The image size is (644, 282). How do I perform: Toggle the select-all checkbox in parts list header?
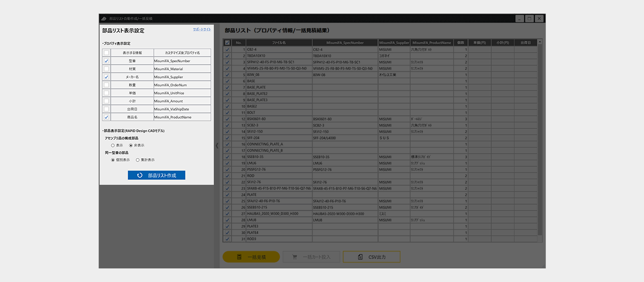[x=227, y=43]
